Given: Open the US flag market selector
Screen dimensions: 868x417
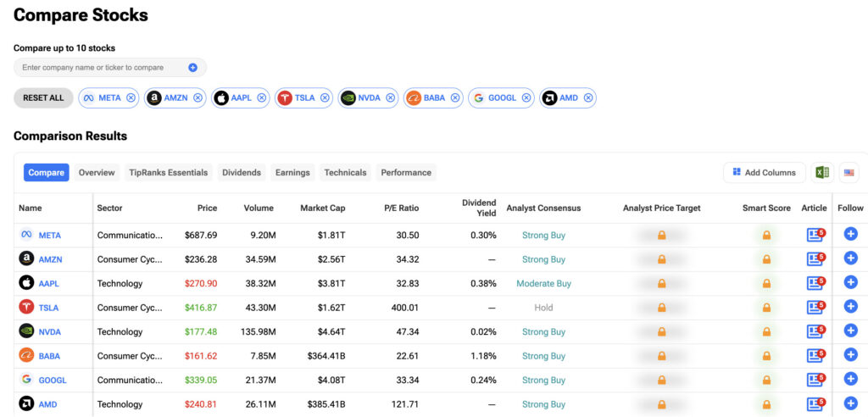Looking at the screenshot, I should click(849, 172).
